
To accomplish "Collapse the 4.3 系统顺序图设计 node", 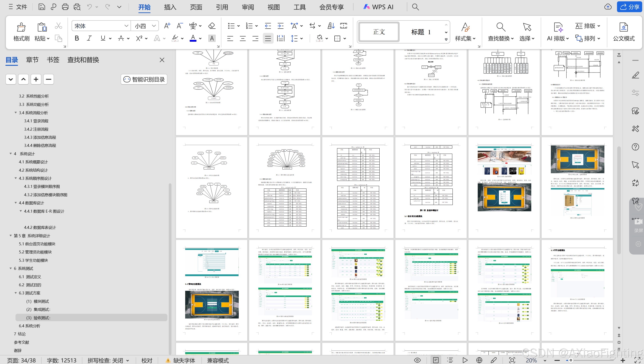I will point(16,178).
